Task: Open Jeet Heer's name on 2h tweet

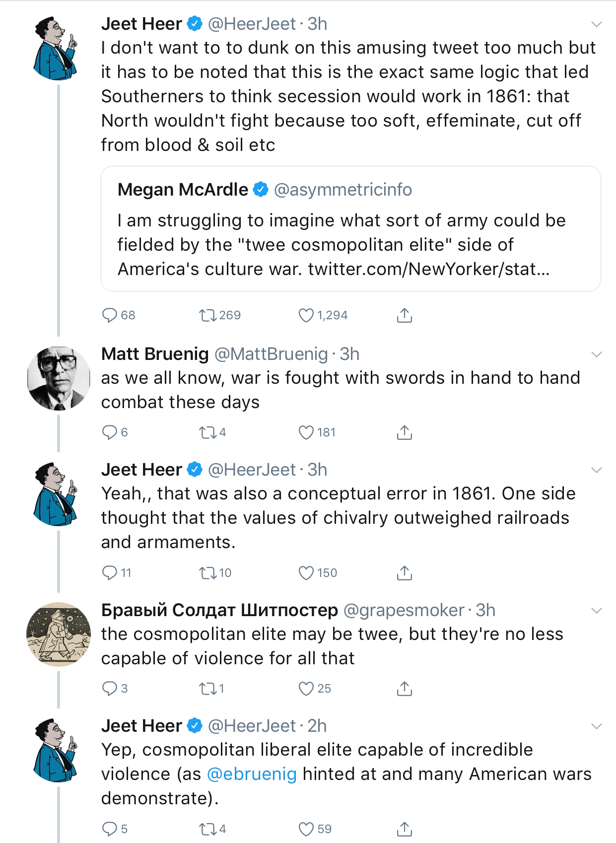Action: (x=141, y=726)
